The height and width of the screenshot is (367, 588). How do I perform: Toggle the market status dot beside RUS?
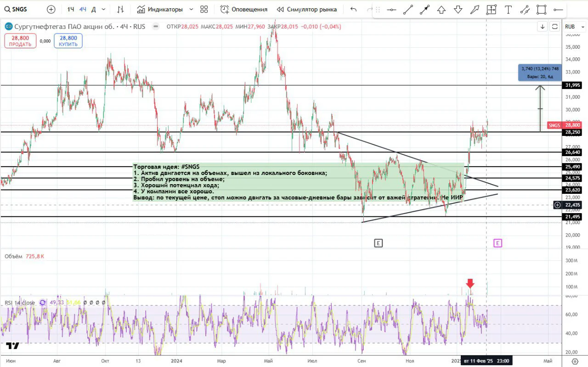pyautogui.click(x=156, y=27)
